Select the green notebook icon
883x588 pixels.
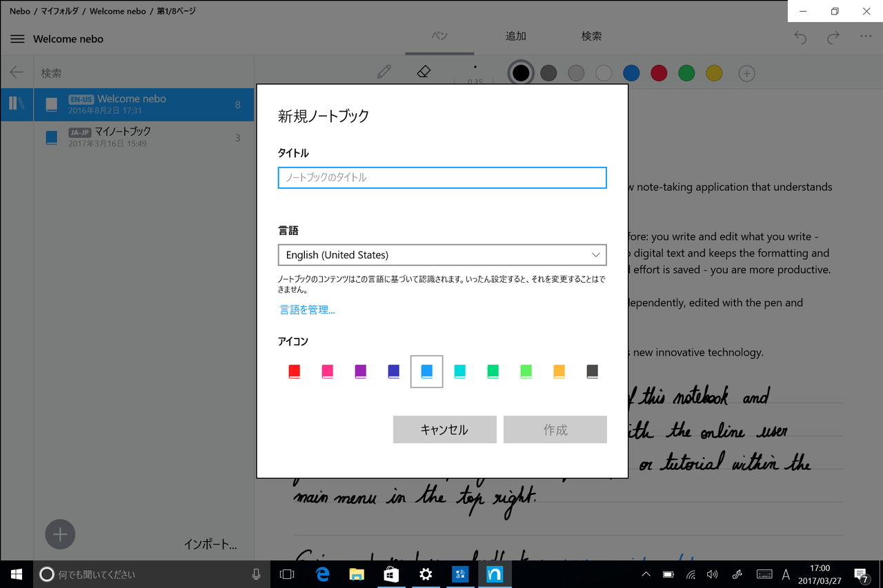(493, 371)
